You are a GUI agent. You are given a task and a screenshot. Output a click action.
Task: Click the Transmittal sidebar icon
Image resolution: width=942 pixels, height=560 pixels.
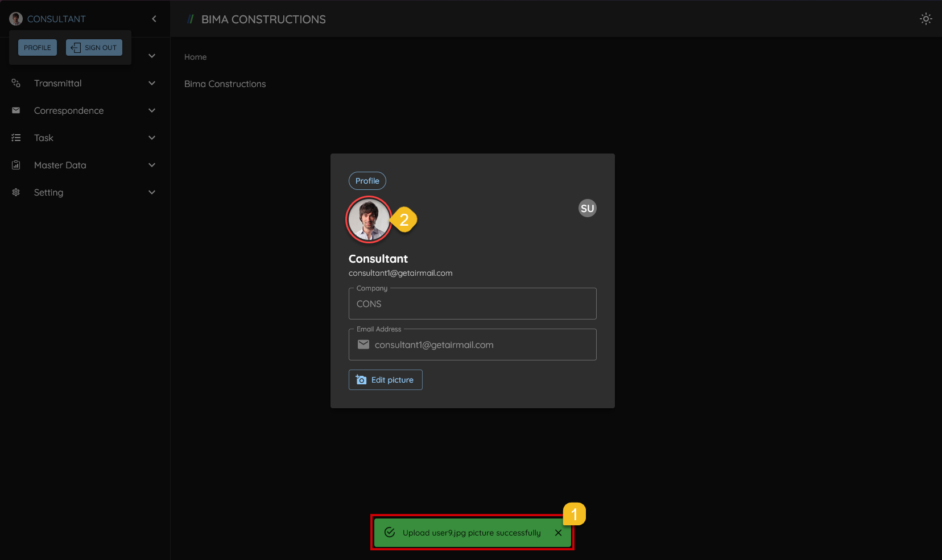[16, 84]
